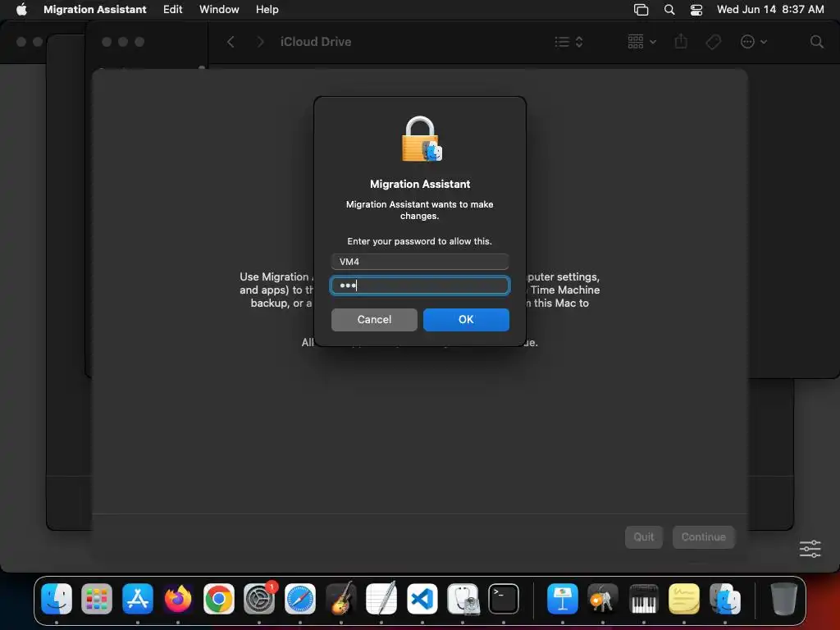Change list view option in Finder toolbar
This screenshot has height=630, width=840.
click(x=568, y=42)
